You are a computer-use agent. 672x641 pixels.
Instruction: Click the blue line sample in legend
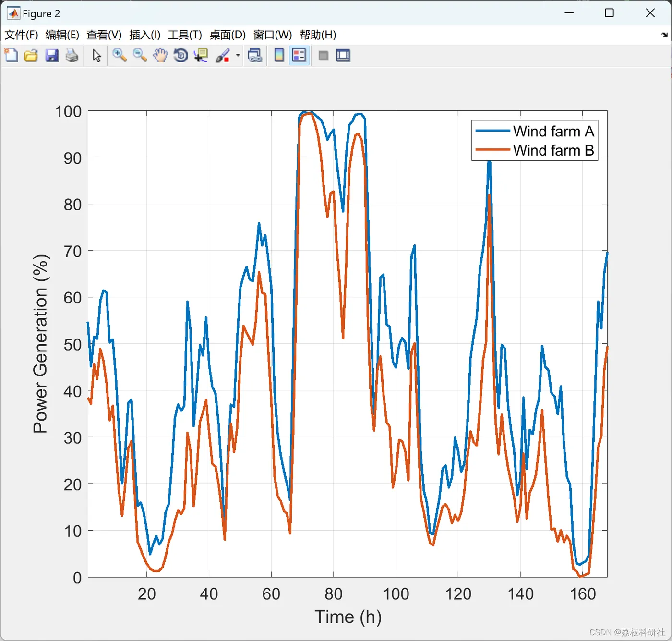(492, 131)
